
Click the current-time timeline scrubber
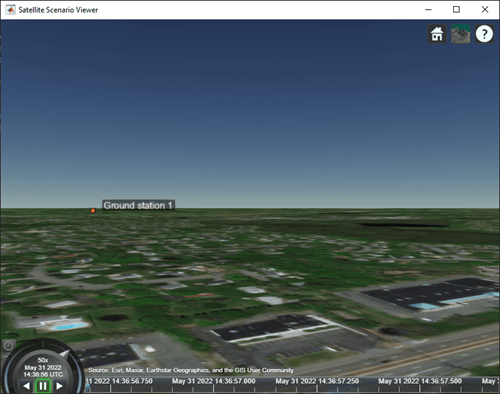click(88, 387)
